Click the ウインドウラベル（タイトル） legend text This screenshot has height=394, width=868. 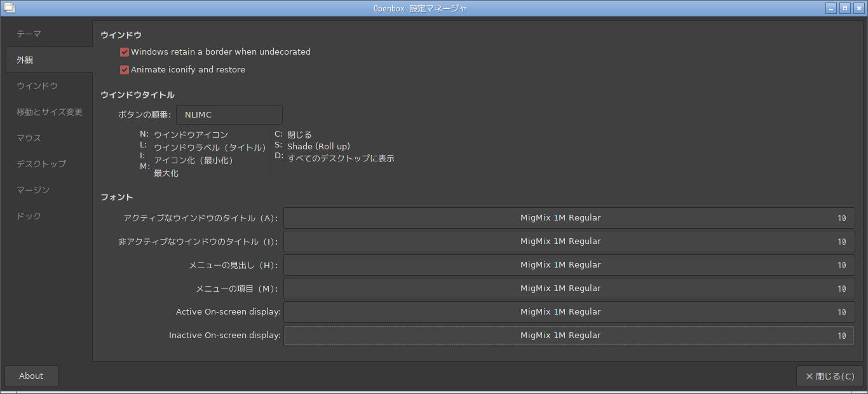210,147
